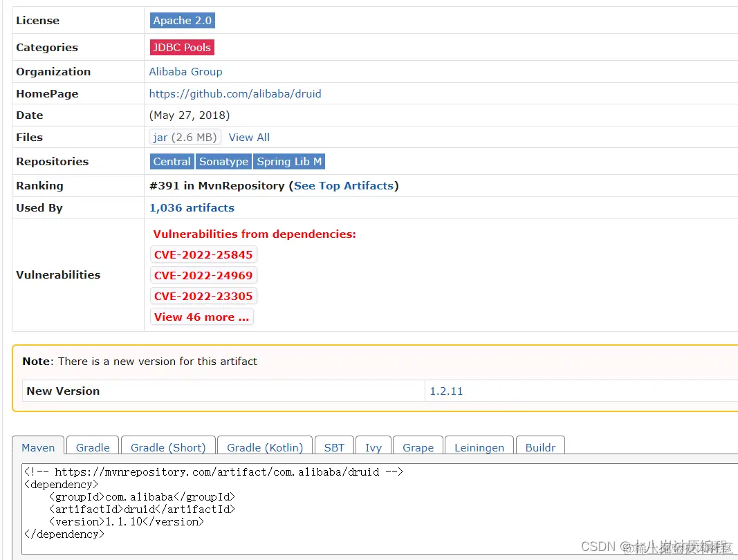Open CVE-2022-23305 details

pos(203,295)
